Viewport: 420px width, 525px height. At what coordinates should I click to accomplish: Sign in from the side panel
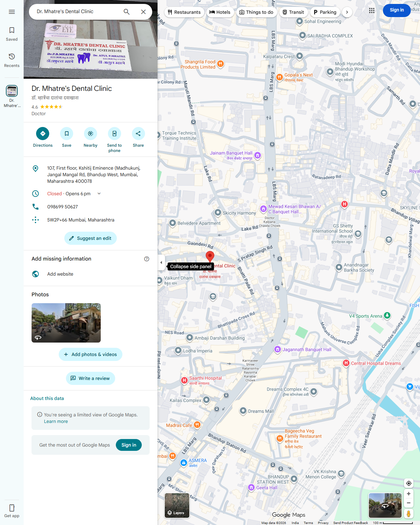129,445
